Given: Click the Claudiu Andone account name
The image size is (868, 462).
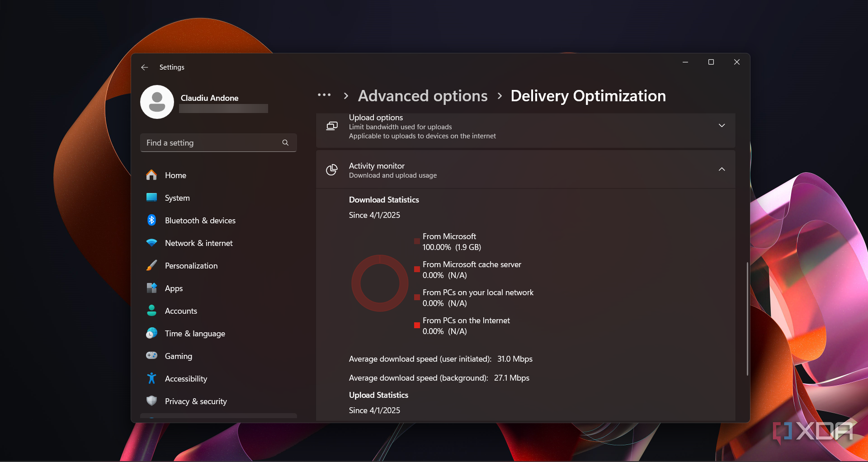Looking at the screenshot, I should click(x=209, y=98).
